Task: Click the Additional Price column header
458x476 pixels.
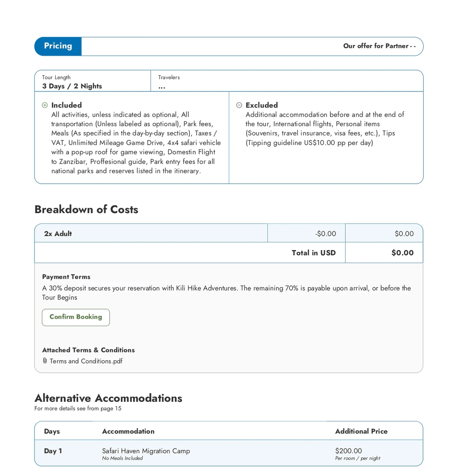Action: click(361, 432)
